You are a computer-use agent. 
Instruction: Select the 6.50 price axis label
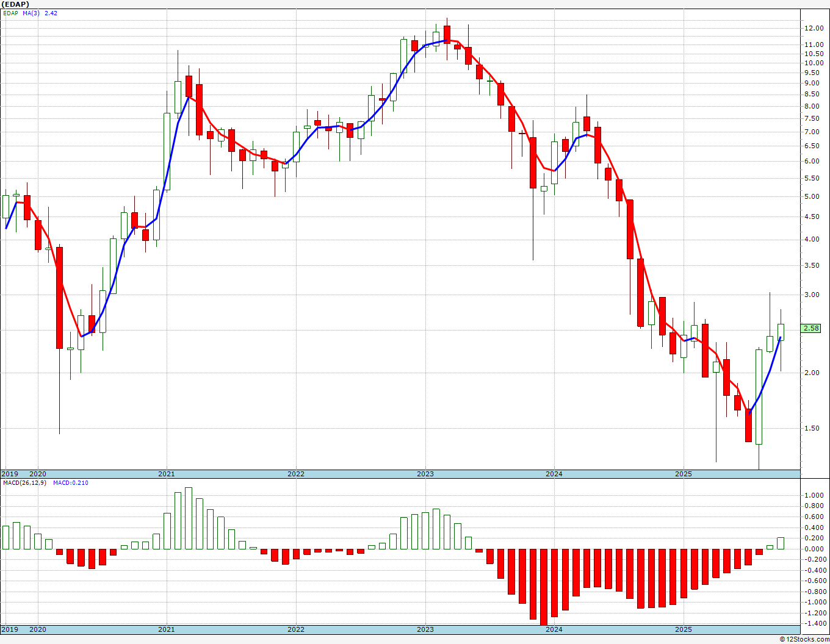813,146
